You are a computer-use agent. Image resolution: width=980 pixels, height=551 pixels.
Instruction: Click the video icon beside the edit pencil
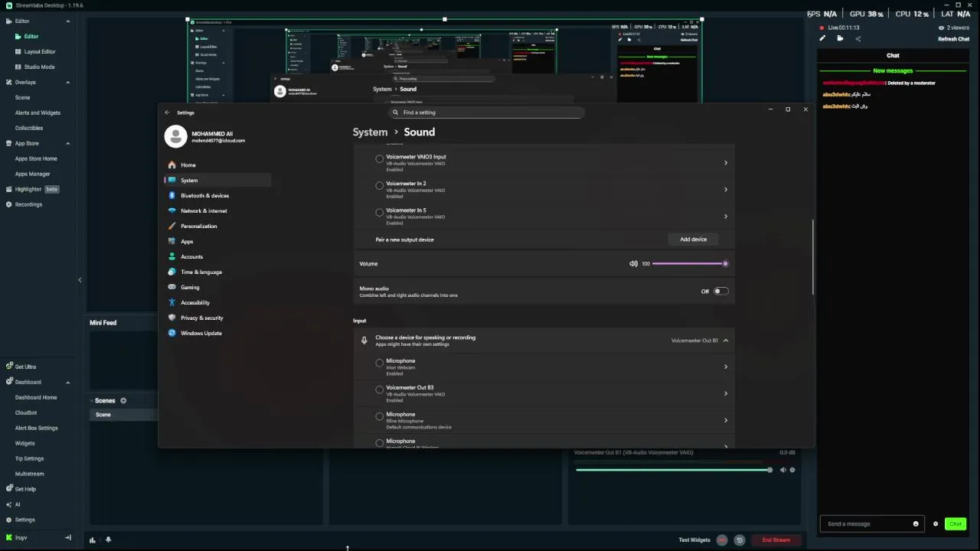pyautogui.click(x=840, y=38)
